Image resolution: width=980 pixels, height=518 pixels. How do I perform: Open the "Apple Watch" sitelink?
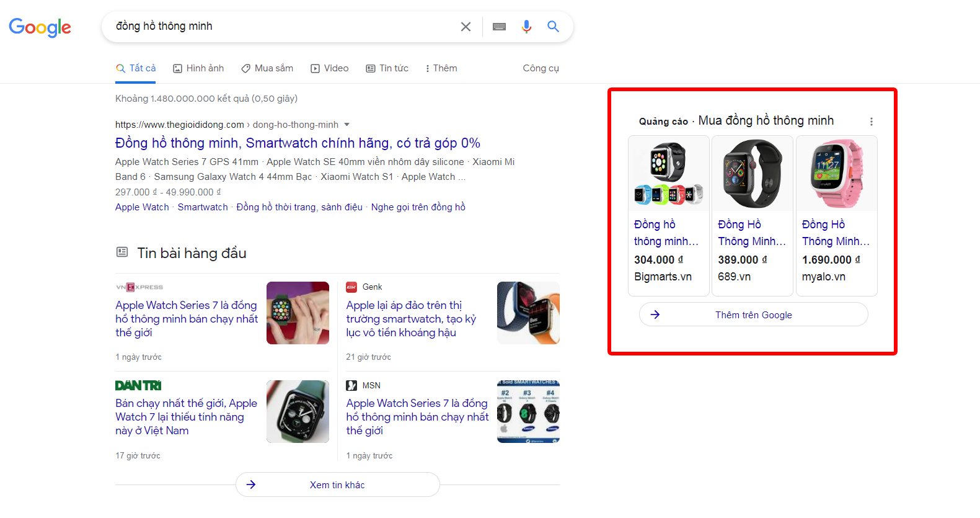[142, 207]
